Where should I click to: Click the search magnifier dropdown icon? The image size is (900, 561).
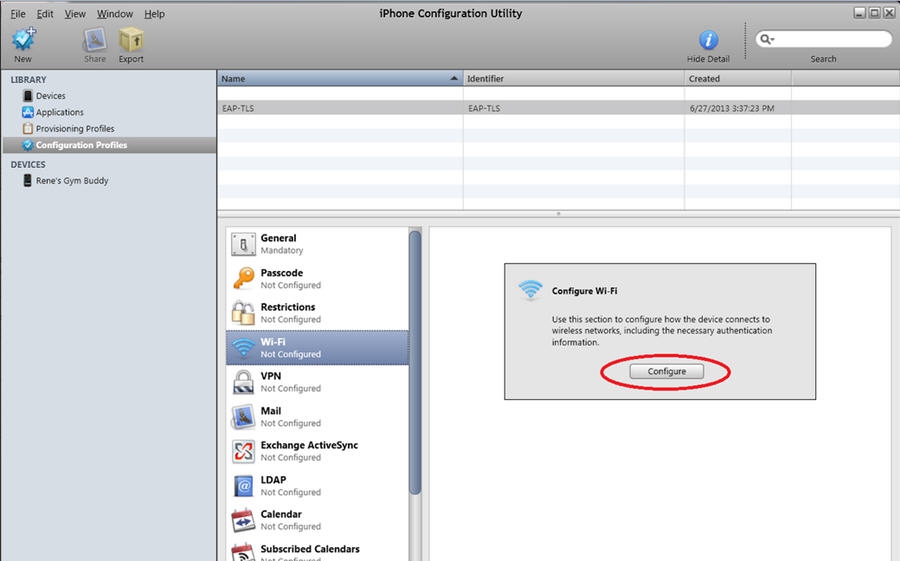[767, 39]
